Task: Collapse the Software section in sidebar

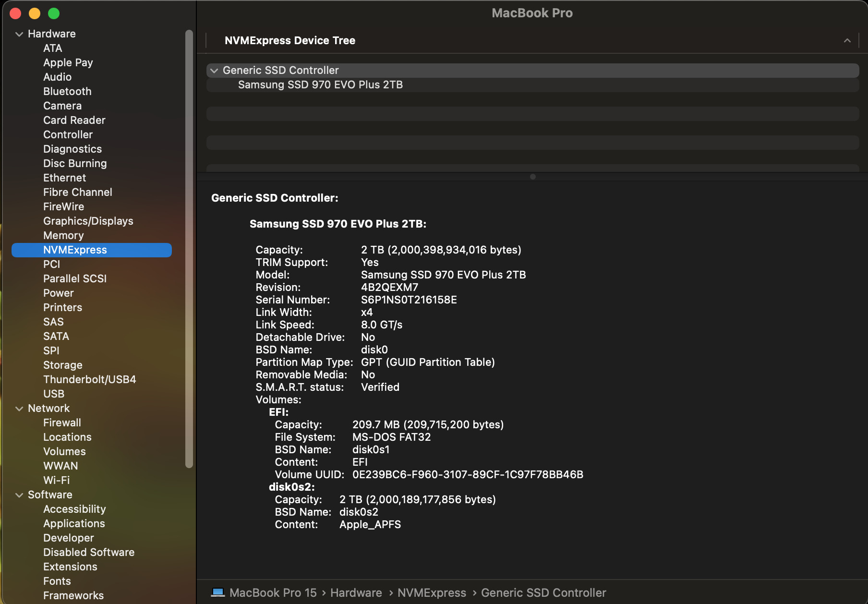Action: tap(19, 495)
